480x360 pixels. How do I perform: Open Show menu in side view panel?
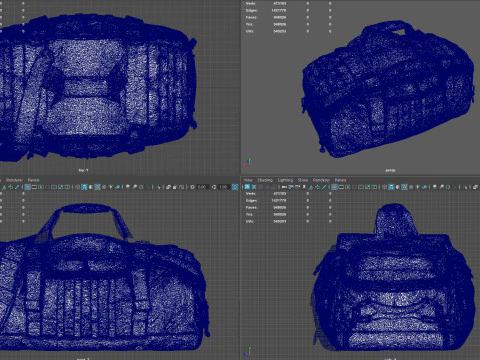[303, 180]
